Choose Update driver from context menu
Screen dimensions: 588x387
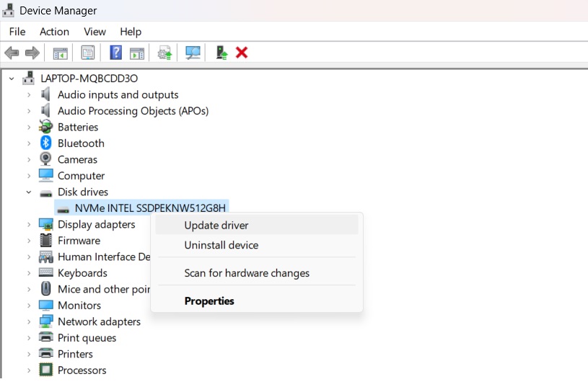coord(257,225)
